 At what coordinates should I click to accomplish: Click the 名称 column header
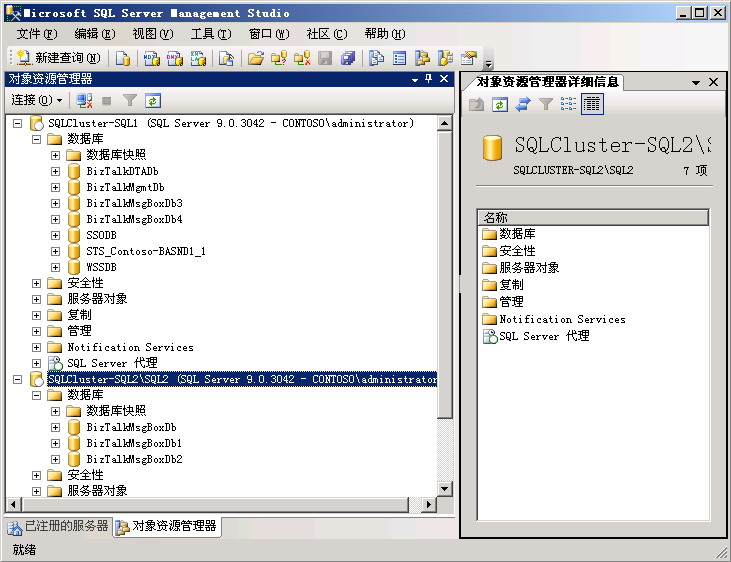click(593, 217)
